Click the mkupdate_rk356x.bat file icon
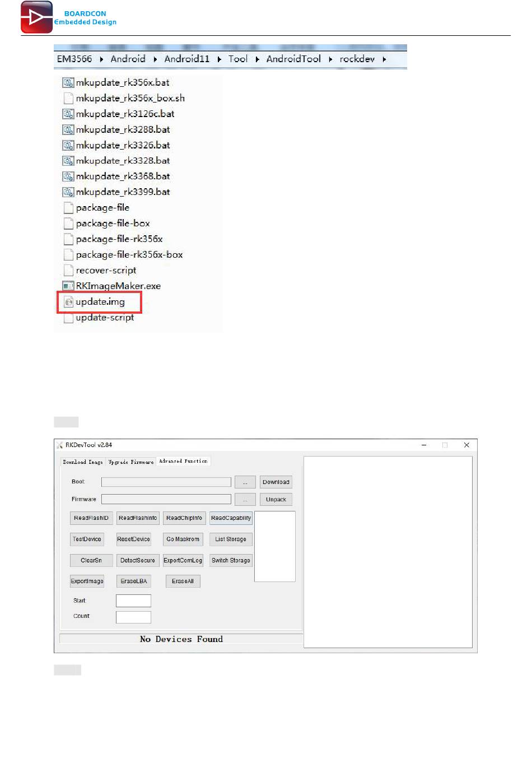The width and height of the screenshot is (532, 777). (x=68, y=82)
